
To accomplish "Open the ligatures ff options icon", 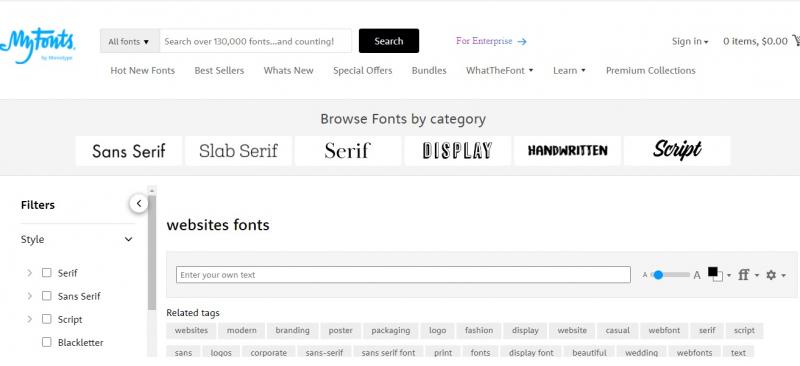I will (743, 275).
